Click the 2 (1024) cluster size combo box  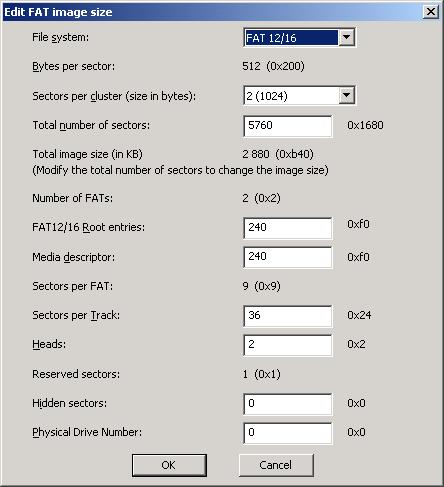(299, 96)
